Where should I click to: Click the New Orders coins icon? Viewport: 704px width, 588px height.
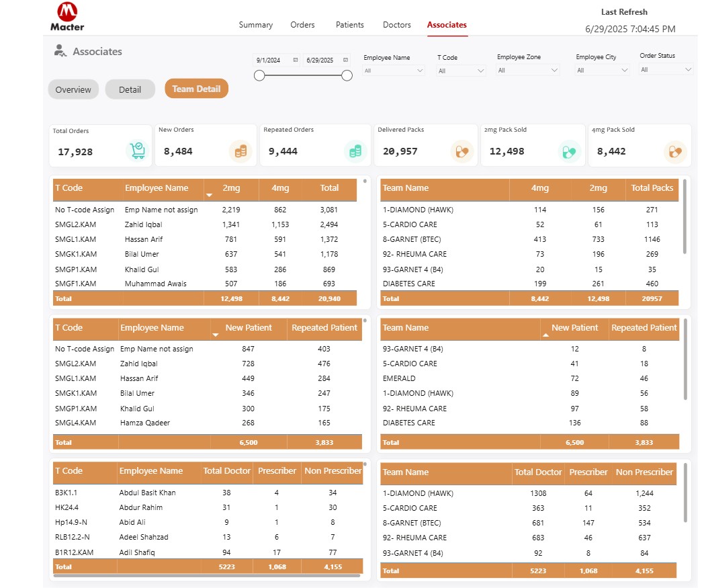point(240,151)
